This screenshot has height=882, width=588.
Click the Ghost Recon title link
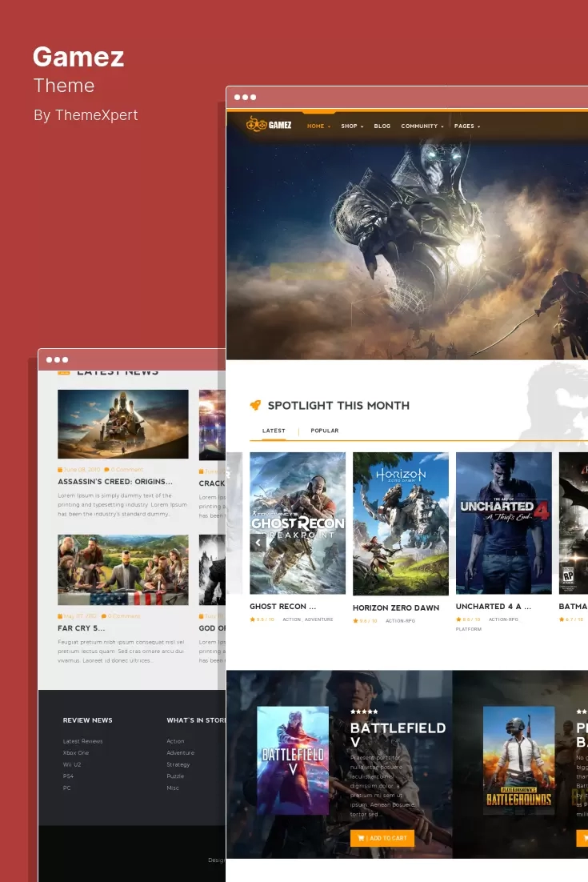pyautogui.click(x=282, y=607)
